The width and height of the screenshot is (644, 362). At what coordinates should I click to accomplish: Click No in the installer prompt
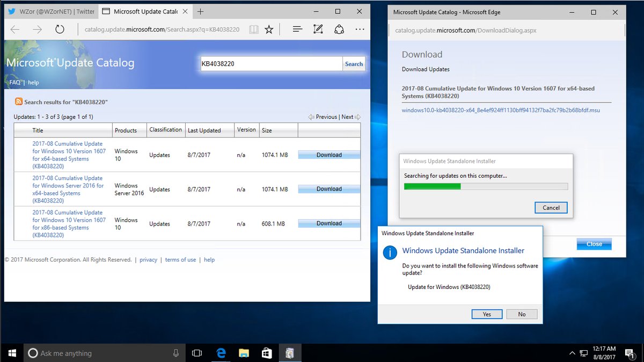coord(522,314)
